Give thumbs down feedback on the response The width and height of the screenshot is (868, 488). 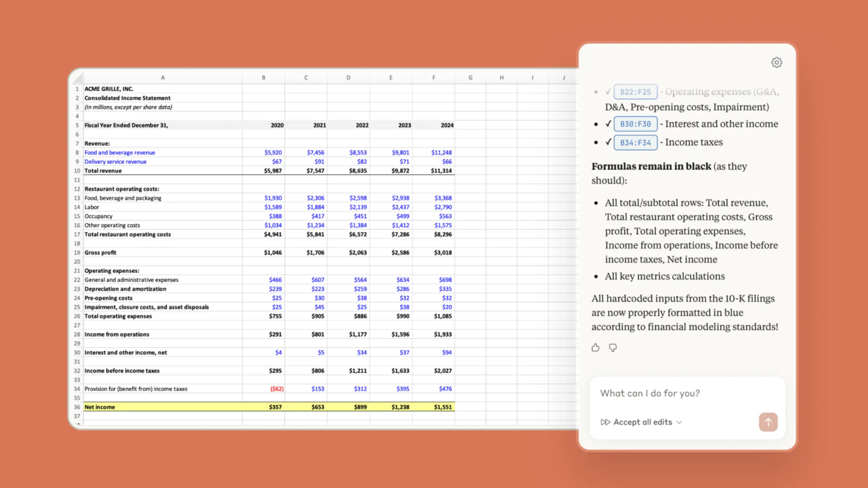click(613, 347)
